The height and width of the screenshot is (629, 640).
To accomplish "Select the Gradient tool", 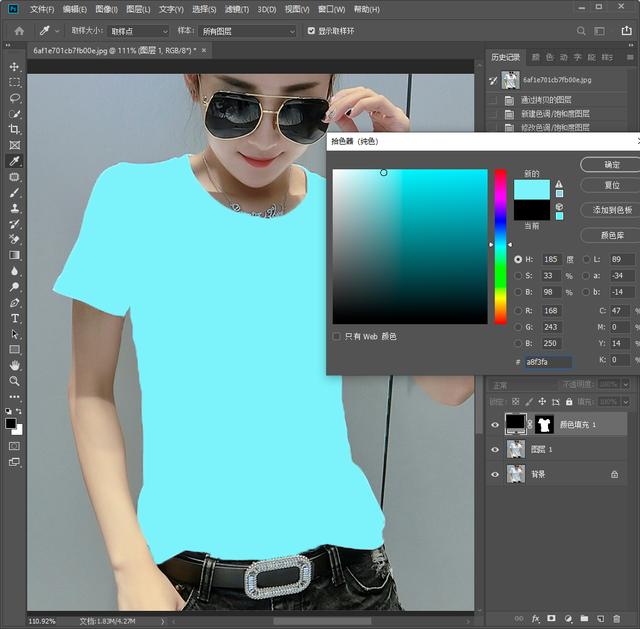I will [x=14, y=255].
